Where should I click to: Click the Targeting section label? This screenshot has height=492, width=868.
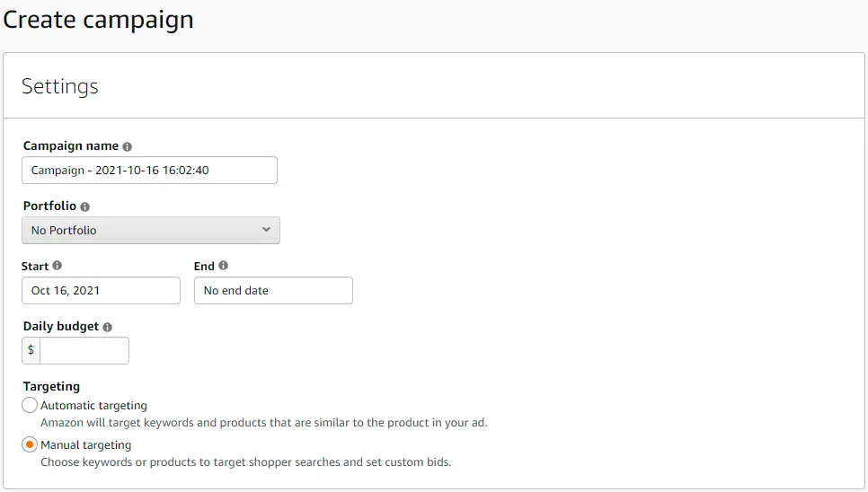coord(51,386)
